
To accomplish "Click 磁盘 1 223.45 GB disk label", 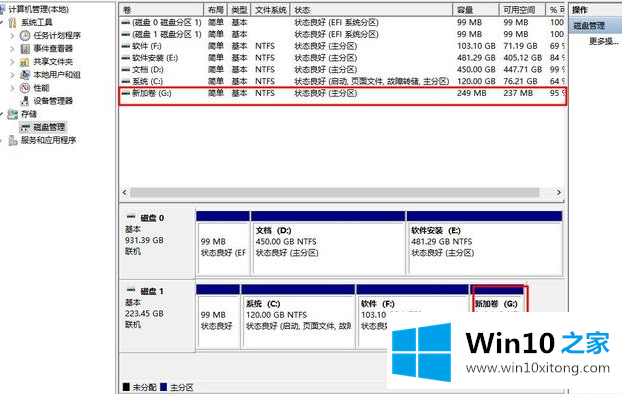I will point(157,316).
